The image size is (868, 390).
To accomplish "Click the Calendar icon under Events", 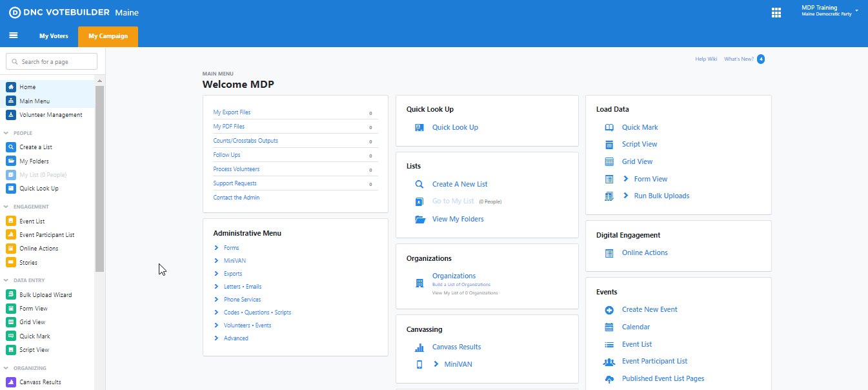I will point(609,327).
